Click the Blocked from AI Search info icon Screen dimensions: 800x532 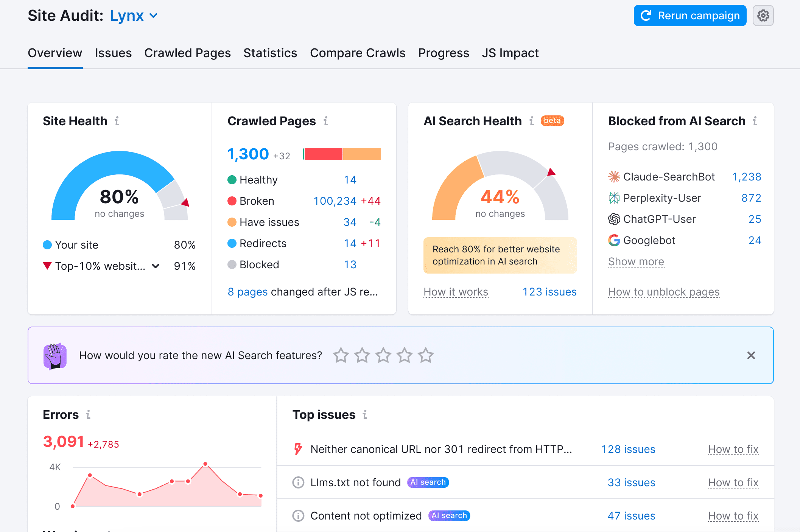click(755, 121)
